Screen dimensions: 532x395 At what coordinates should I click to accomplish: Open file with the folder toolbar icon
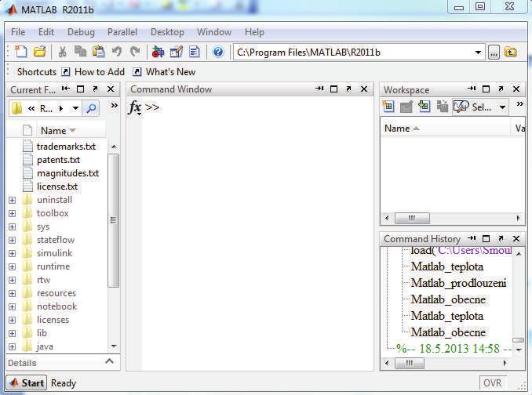40,52
